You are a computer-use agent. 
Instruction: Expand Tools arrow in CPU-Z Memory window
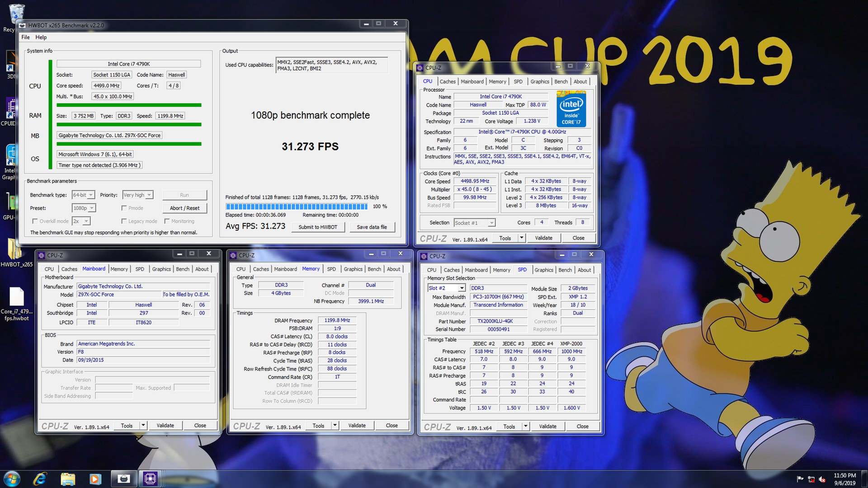(x=335, y=425)
